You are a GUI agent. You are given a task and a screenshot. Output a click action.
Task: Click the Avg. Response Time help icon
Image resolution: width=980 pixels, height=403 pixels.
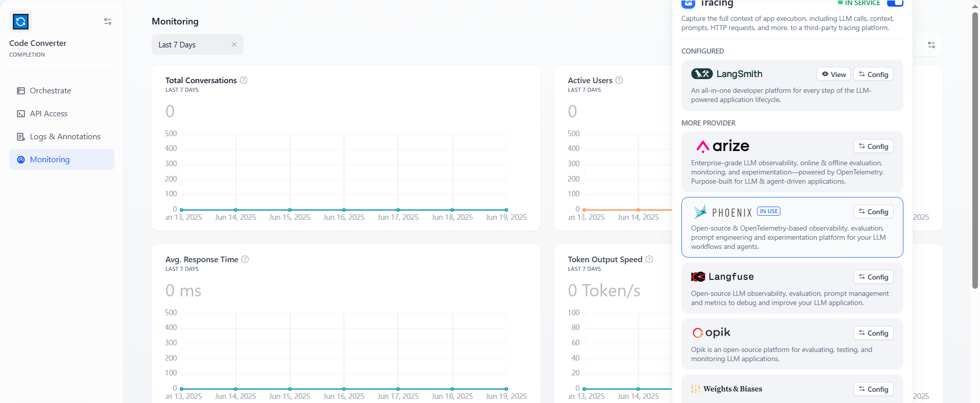click(x=245, y=259)
